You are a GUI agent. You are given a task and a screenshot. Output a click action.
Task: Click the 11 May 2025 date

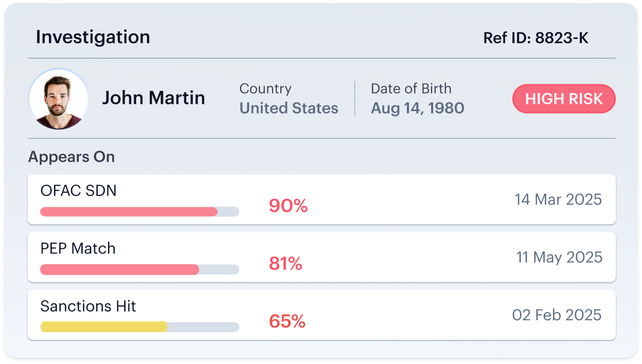coord(559,257)
